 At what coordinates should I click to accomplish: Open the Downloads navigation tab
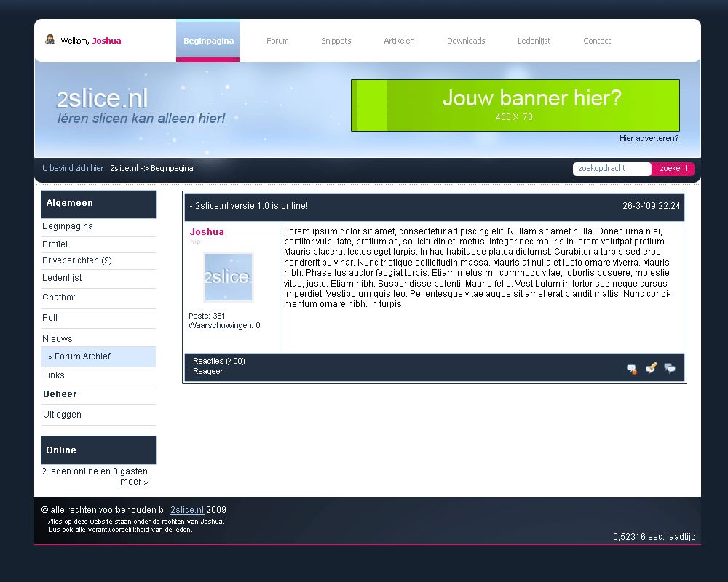coord(466,41)
